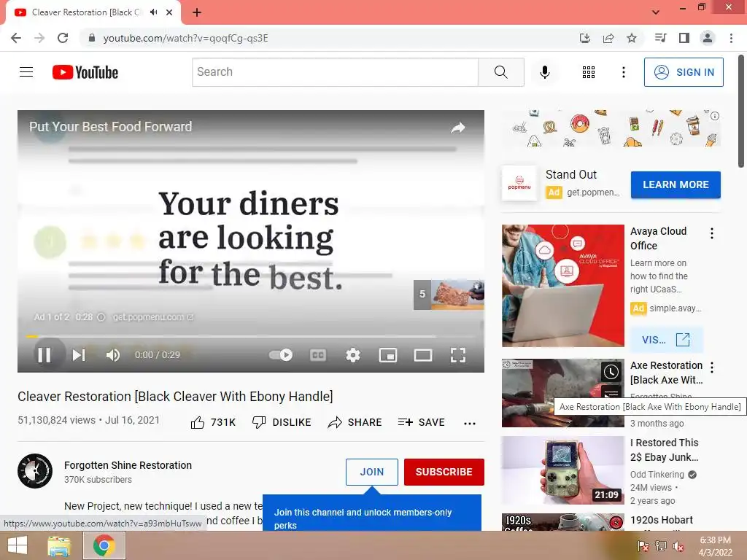Open File Explorer from the taskbar
Viewport: 747px width, 560px height.
[59, 545]
